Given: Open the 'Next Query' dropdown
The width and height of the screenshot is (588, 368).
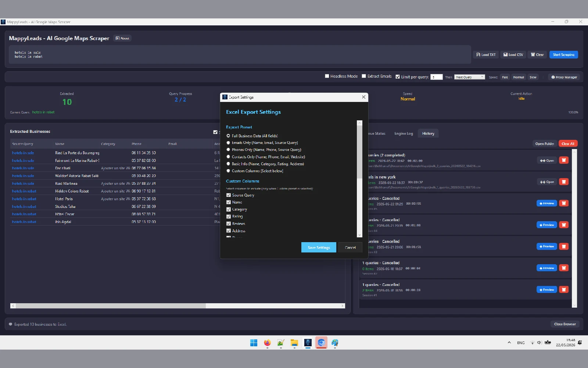Looking at the screenshot, I should (x=470, y=77).
